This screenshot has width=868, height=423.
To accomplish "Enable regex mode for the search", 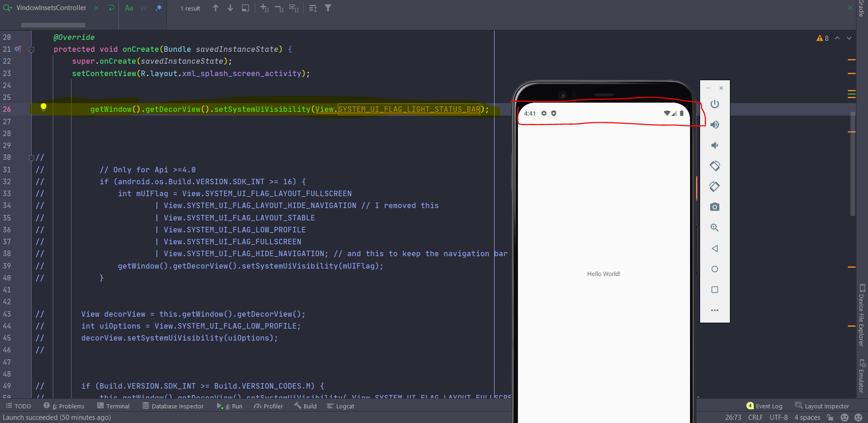I will [158, 8].
